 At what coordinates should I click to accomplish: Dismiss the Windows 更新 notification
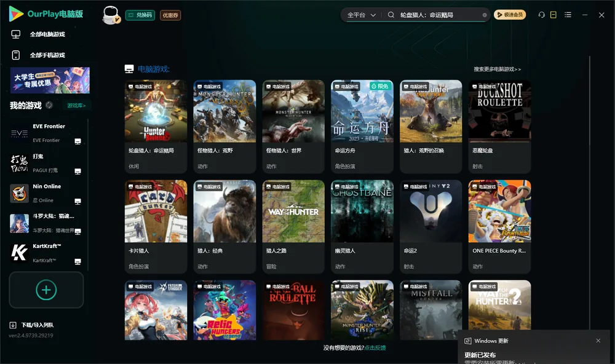(598, 341)
